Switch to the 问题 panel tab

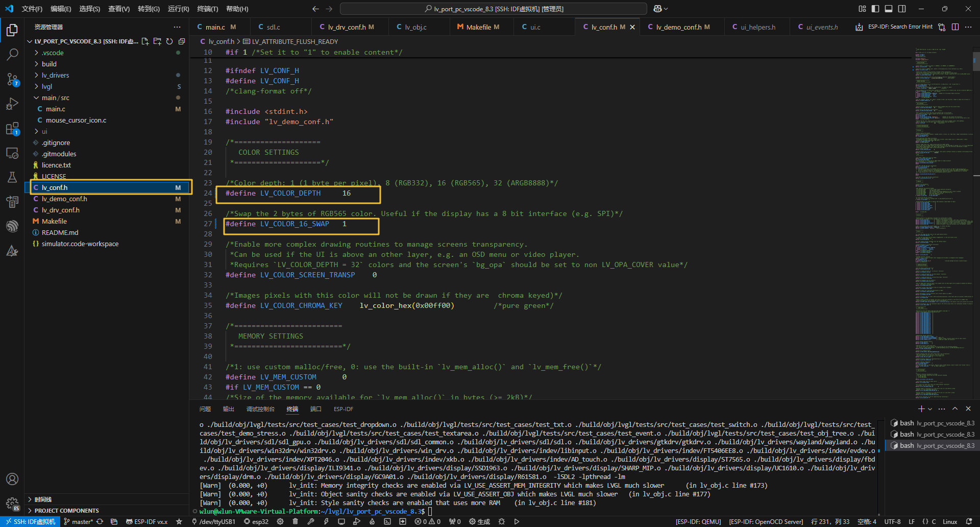point(205,409)
